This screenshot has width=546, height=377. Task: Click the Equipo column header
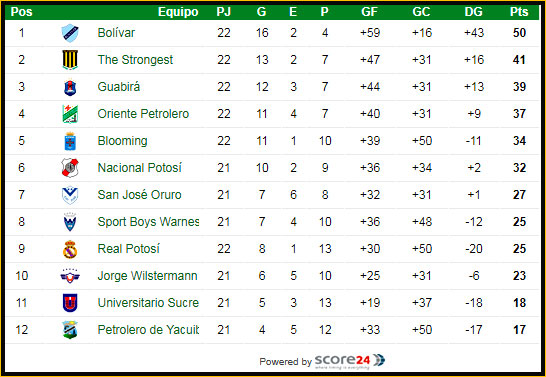pyautogui.click(x=178, y=12)
